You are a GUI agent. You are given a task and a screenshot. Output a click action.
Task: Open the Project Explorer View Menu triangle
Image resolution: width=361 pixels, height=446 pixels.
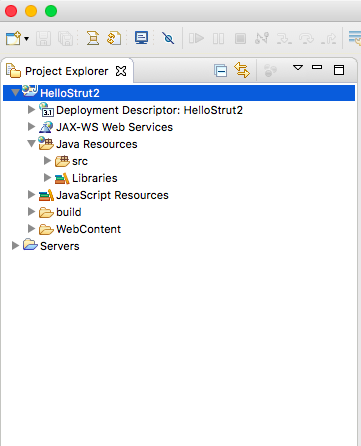click(x=298, y=68)
